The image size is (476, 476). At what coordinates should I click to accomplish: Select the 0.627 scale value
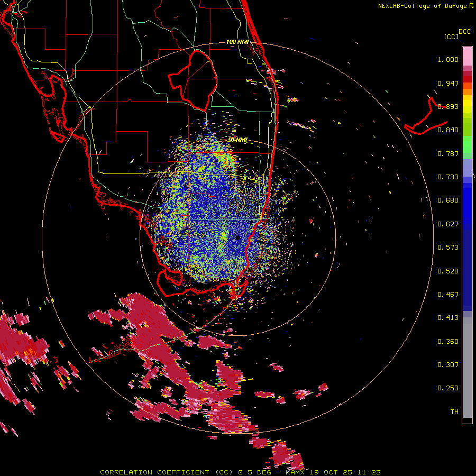(x=448, y=224)
